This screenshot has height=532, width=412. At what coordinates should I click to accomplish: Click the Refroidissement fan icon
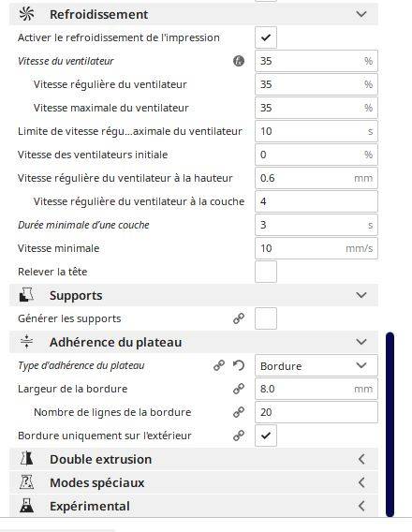[26, 14]
